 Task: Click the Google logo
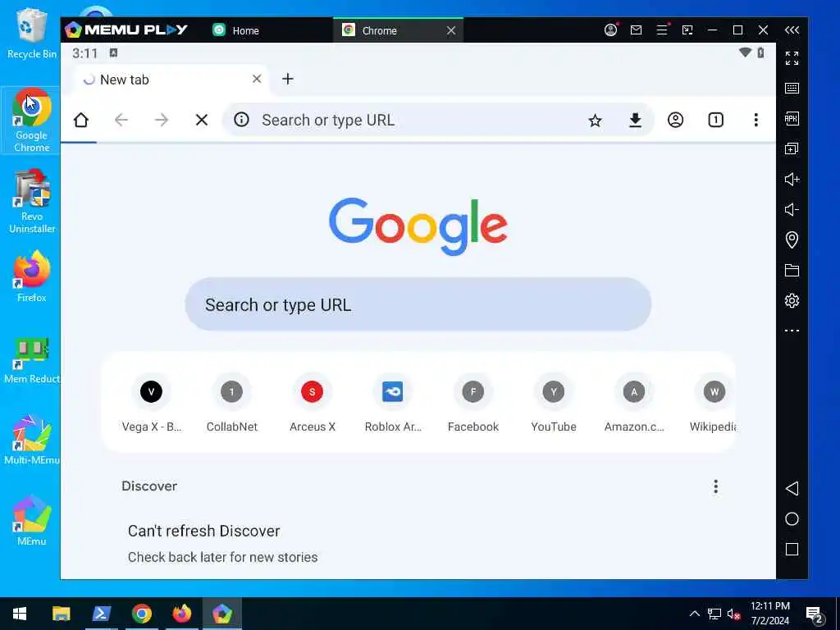418,226
